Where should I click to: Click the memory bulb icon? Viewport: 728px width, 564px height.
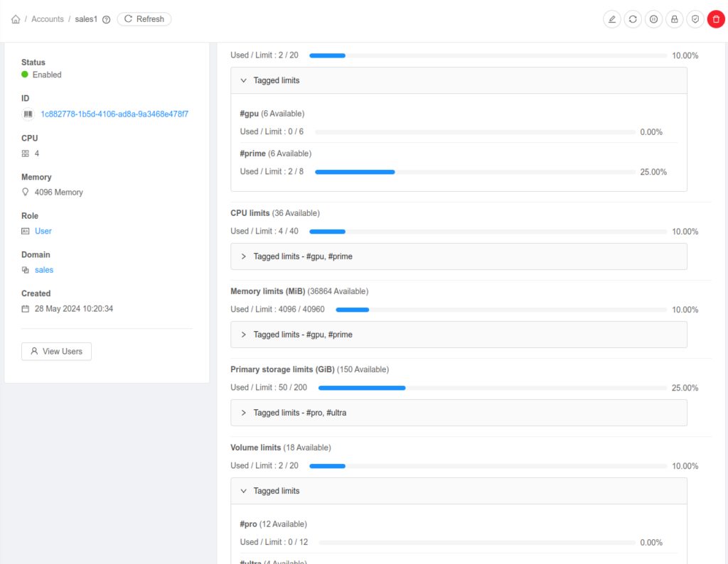click(26, 192)
